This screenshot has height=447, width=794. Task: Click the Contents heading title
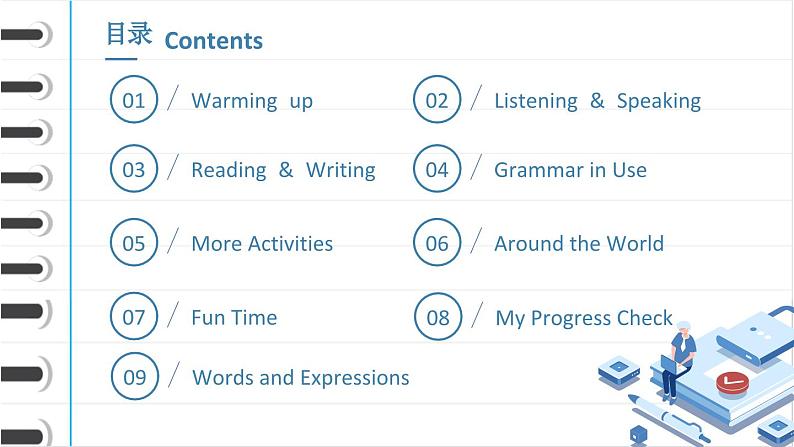click(213, 41)
